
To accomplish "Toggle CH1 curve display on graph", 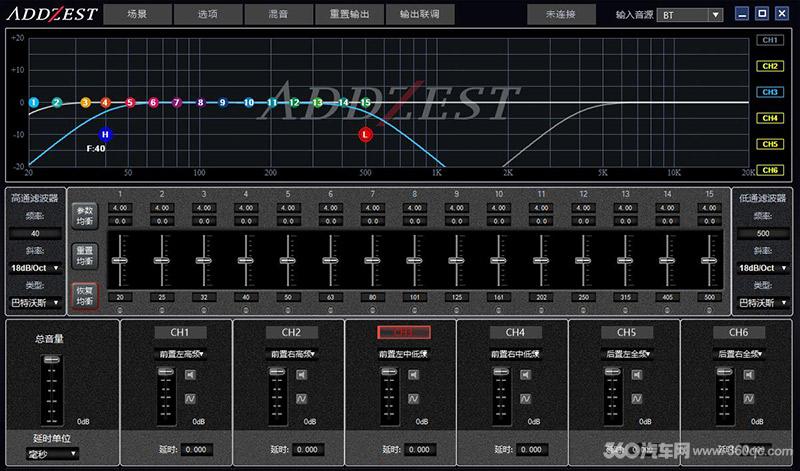I will [770, 40].
